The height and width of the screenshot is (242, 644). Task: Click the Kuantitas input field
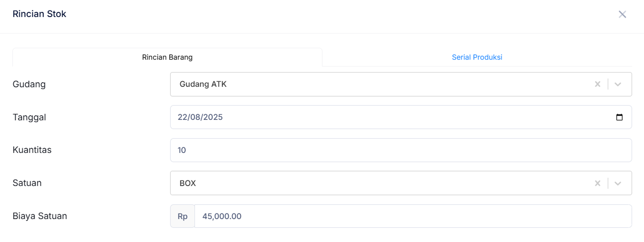tap(400, 150)
